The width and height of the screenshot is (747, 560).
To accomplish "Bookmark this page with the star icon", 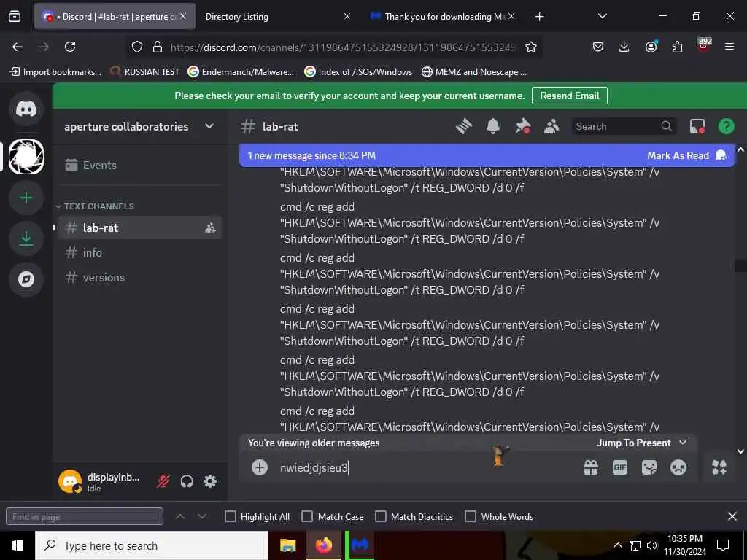I will (531, 47).
